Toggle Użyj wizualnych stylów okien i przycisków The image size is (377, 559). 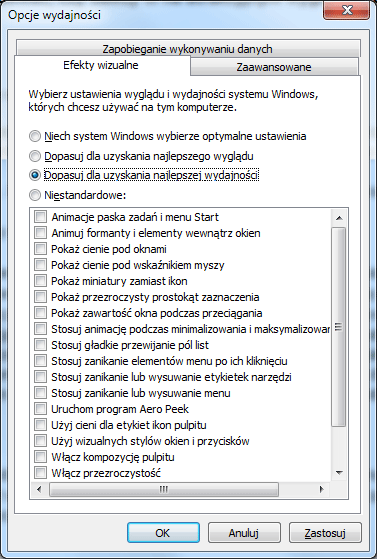coord(40,441)
